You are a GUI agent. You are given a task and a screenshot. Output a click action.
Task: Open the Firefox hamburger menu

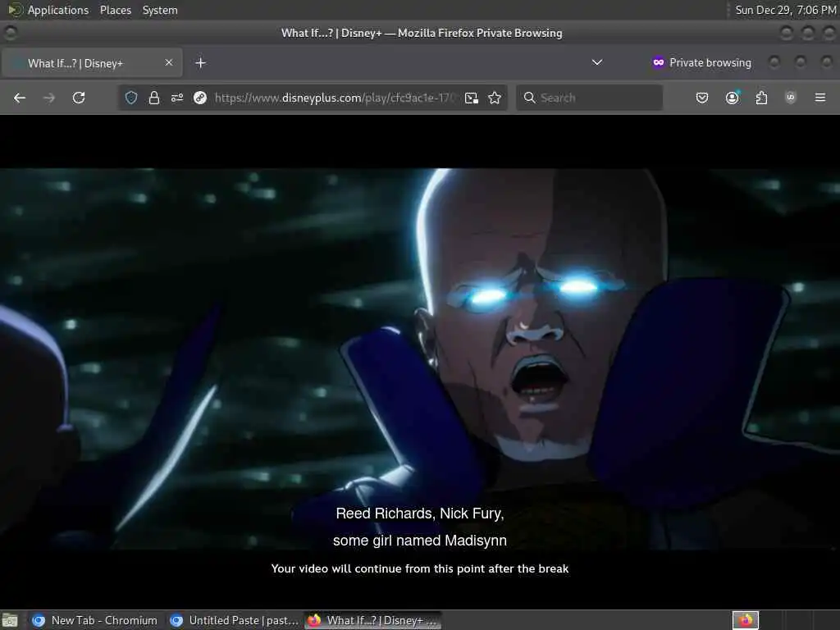pos(820,98)
